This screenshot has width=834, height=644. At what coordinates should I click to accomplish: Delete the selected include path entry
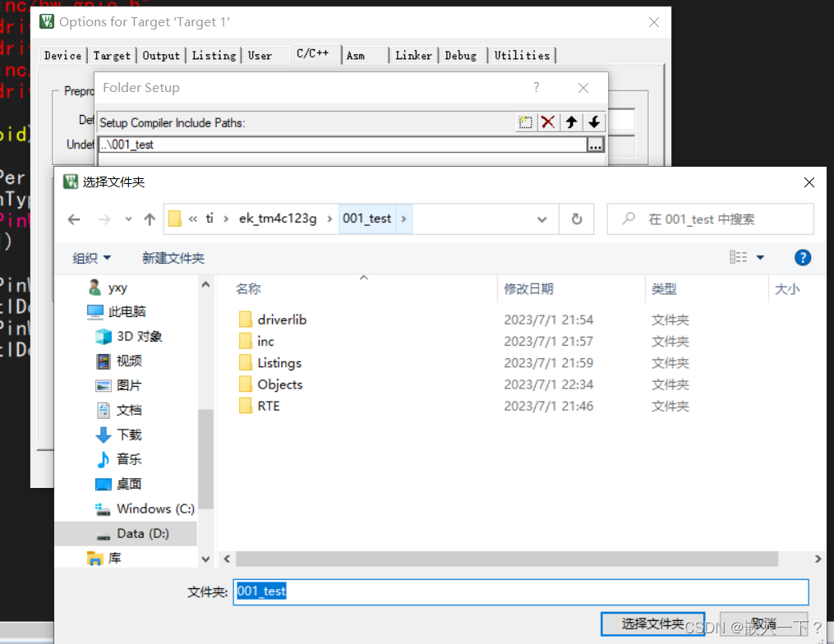tap(548, 122)
